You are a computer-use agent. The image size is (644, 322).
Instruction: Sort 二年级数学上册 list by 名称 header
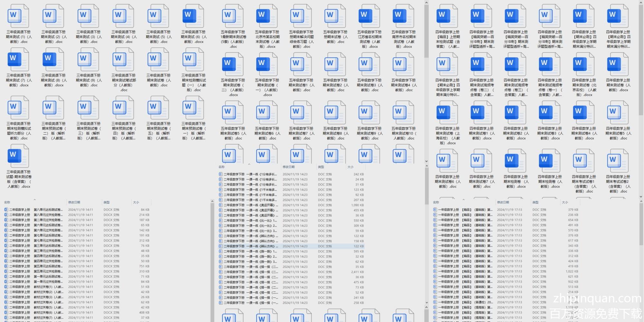[x=7, y=203]
